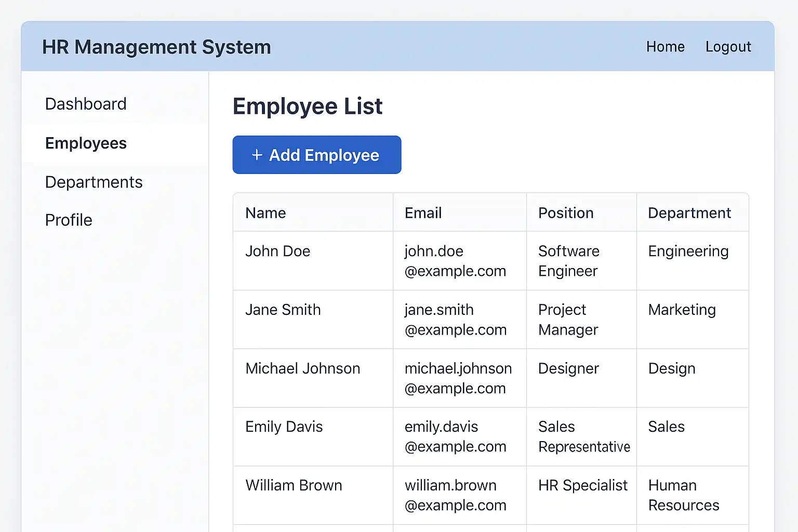Click the Home link in header
This screenshot has width=798, height=532.
665,47
